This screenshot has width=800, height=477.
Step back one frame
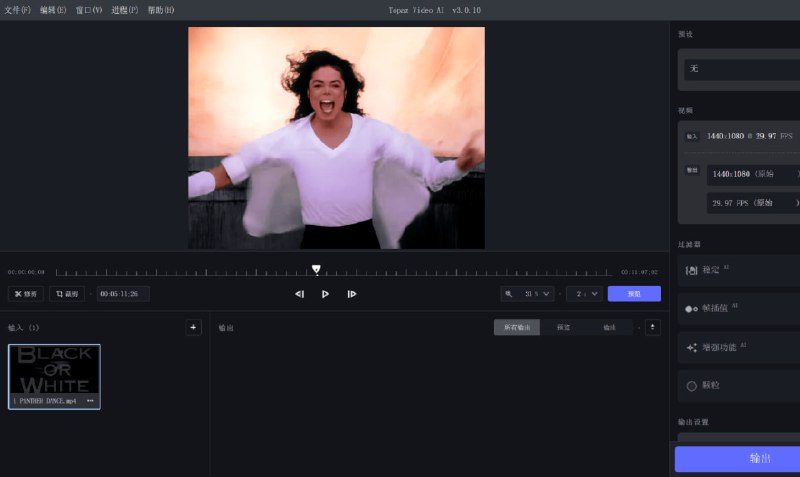[x=299, y=294]
